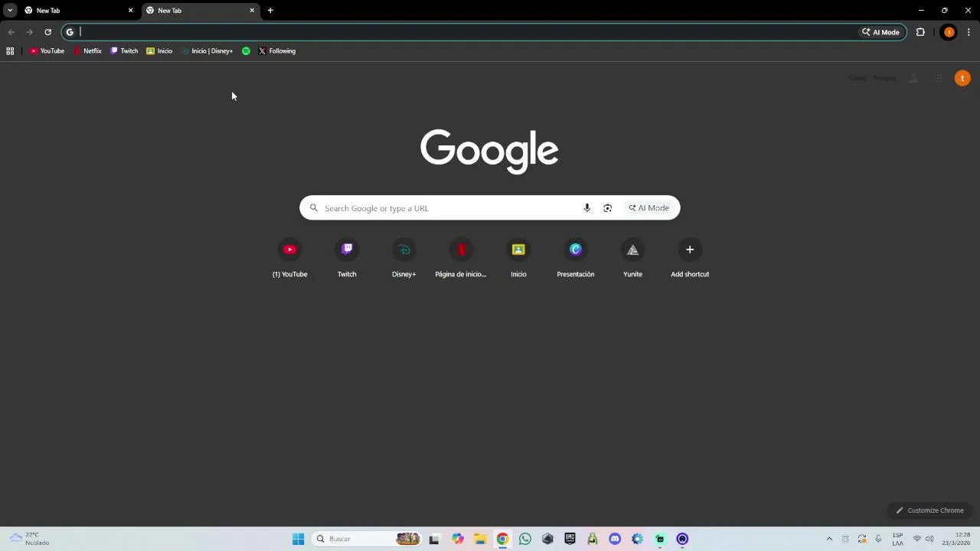Open the Netflix bookmark
The height and width of the screenshot is (551, 980).
point(87,51)
